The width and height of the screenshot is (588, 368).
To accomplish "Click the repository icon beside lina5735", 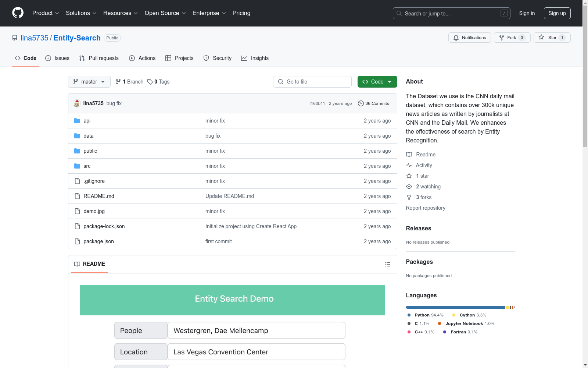I will [15, 38].
